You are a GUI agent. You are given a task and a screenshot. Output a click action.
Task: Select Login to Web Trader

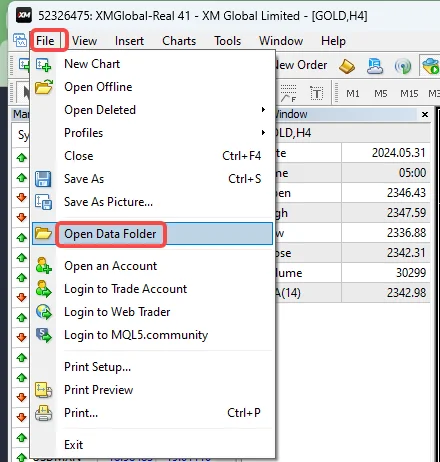(152, 312)
